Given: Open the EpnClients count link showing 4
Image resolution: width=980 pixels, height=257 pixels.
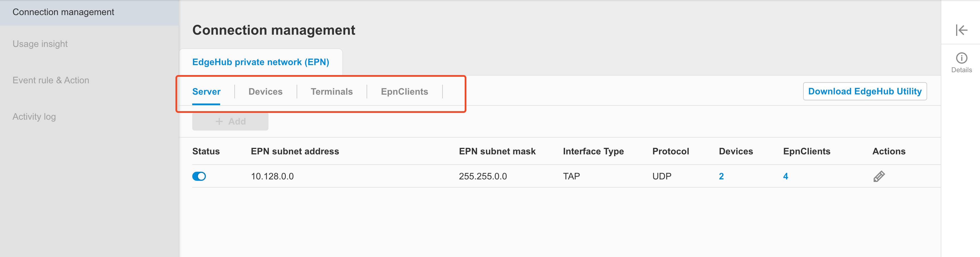Looking at the screenshot, I should point(785,176).
